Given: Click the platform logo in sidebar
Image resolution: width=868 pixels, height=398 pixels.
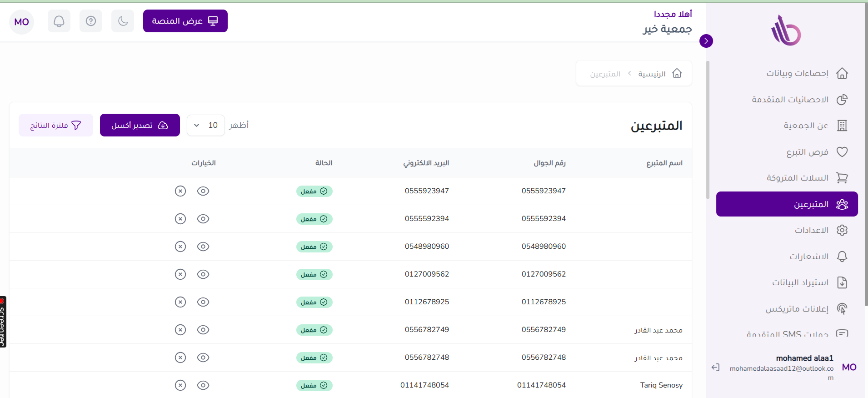Looking at the screenshot, I should [786, 30].
